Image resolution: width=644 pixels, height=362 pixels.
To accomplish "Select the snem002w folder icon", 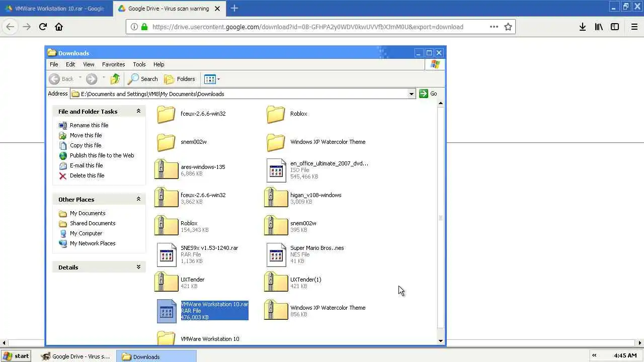I will [x=166, y=142].
